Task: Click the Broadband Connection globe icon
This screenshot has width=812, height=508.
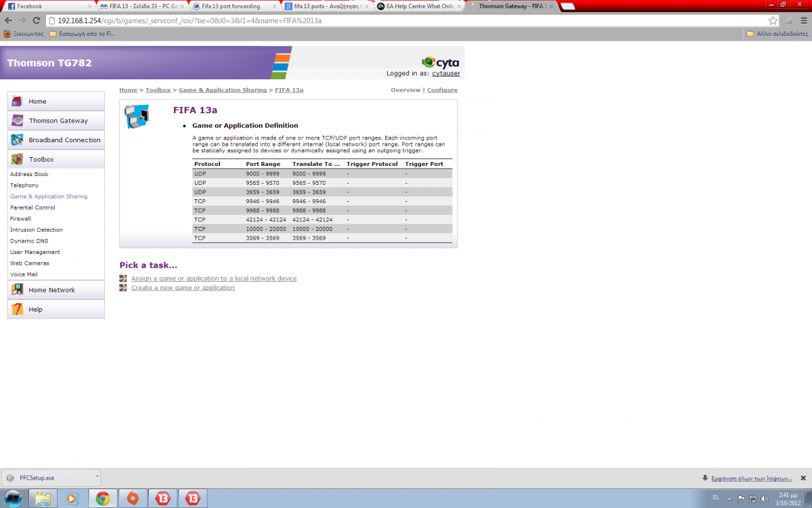Action: coord(18,140)
